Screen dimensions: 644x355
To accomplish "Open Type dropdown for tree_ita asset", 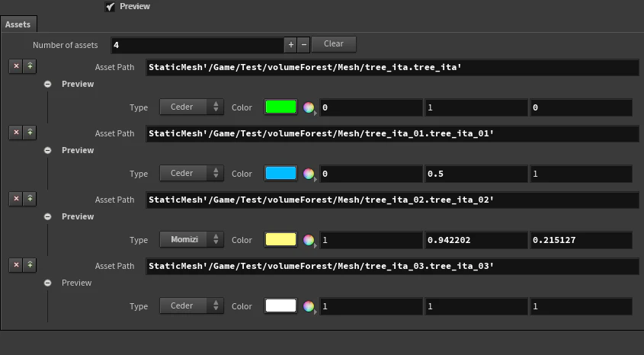I will (x=191, y=107).
